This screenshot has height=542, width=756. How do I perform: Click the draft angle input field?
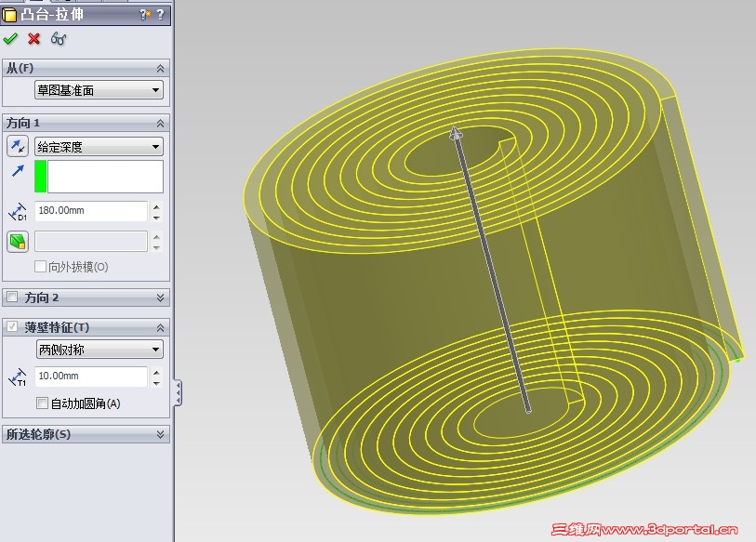tap(90, 241)
